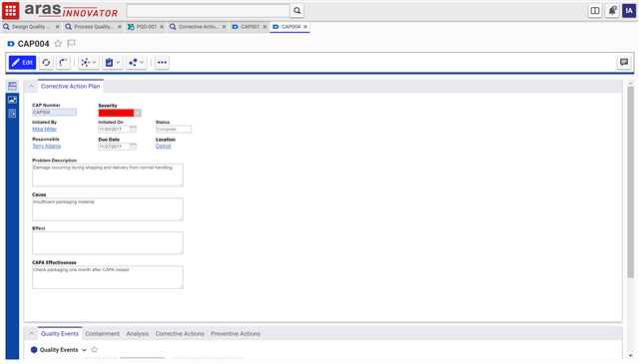Close the CAP001 tab
639x364 pixels.
(265, 27)
